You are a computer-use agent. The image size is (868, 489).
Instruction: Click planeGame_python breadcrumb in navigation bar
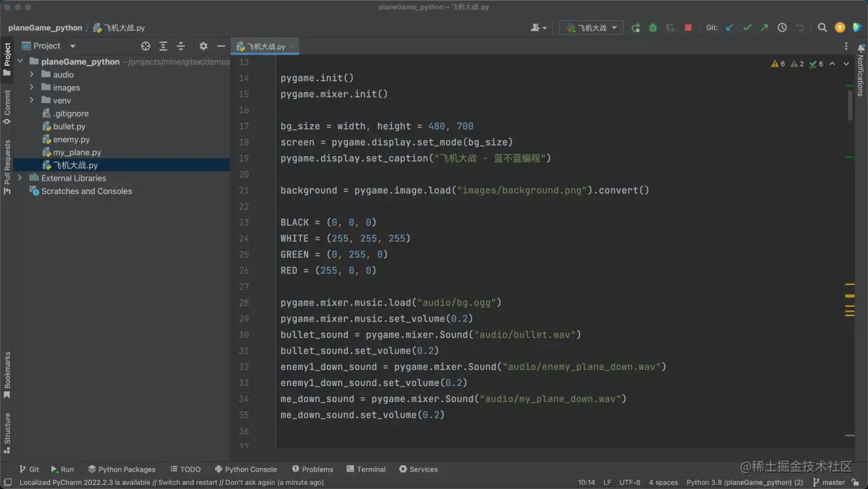pos(45,28)
